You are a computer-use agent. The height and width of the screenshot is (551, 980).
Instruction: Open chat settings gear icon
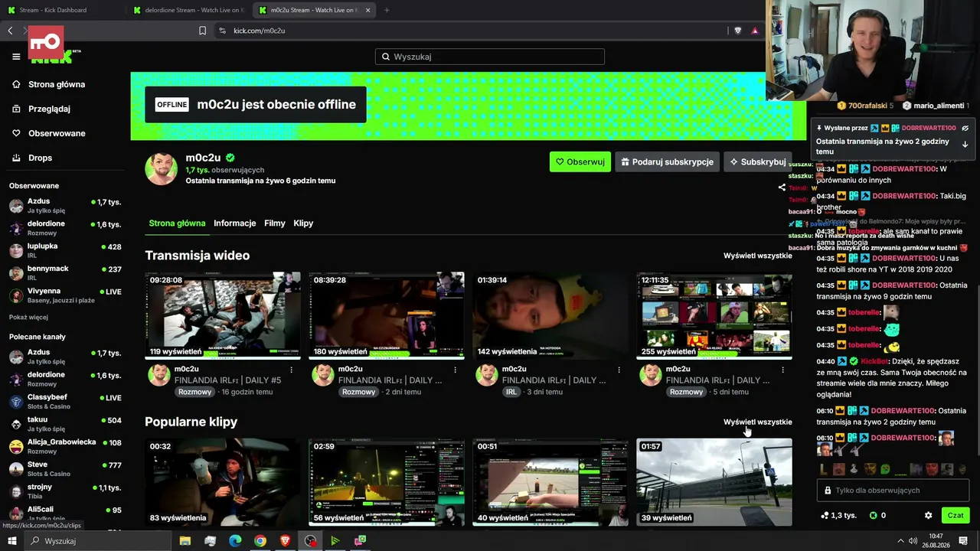tap(929, 516)
